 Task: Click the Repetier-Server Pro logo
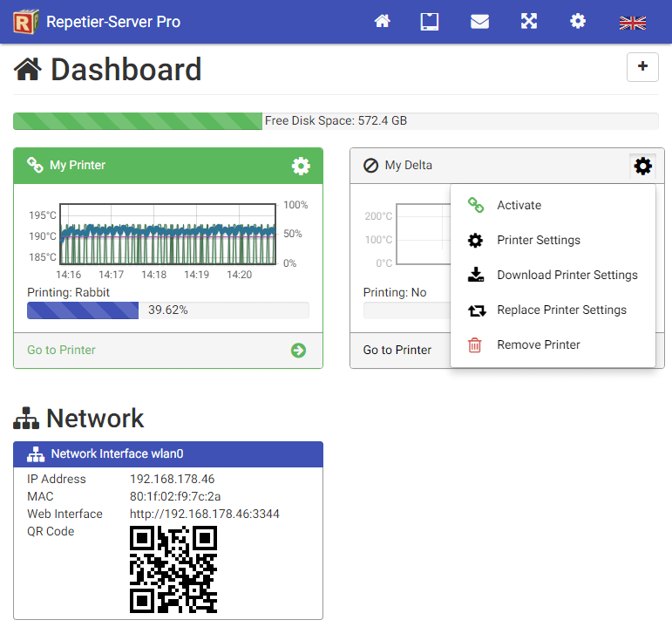point(26,22)
